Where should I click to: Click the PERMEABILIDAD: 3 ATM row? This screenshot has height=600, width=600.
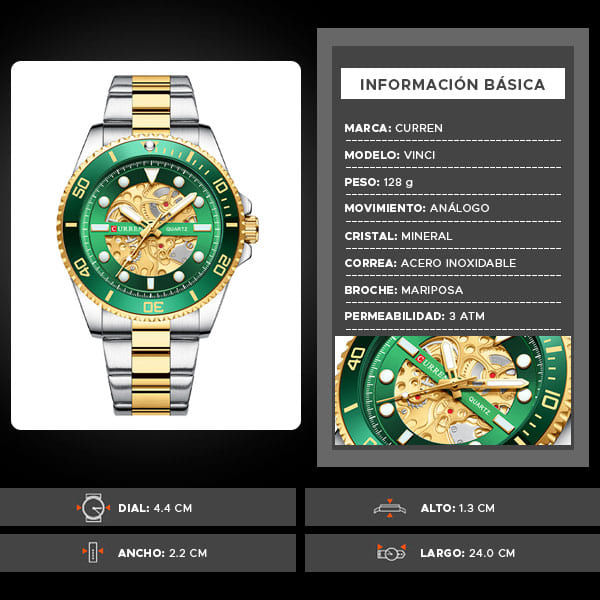(453, 316)
